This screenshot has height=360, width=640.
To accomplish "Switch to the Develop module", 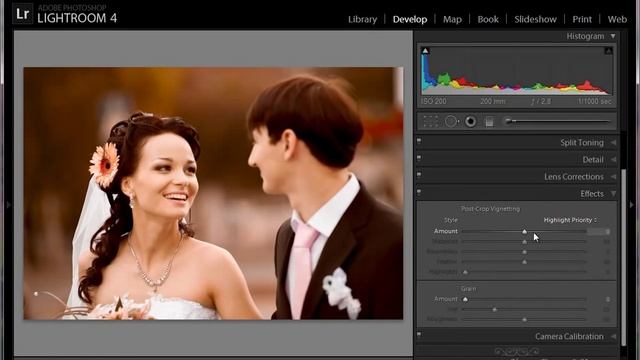I will tap(410, 19).
